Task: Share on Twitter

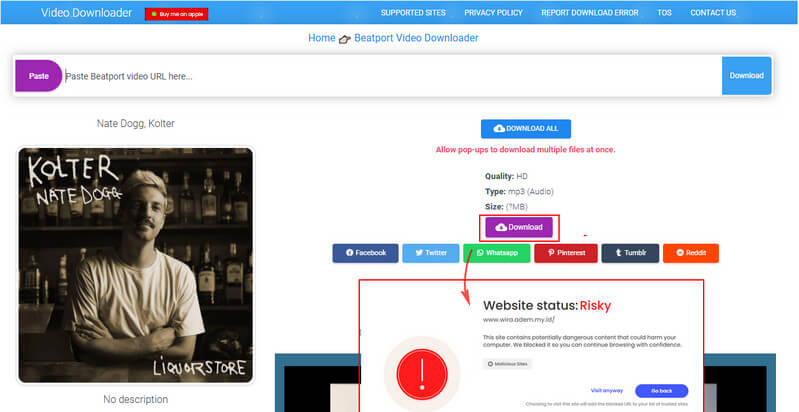Action: tap(431, 253)
